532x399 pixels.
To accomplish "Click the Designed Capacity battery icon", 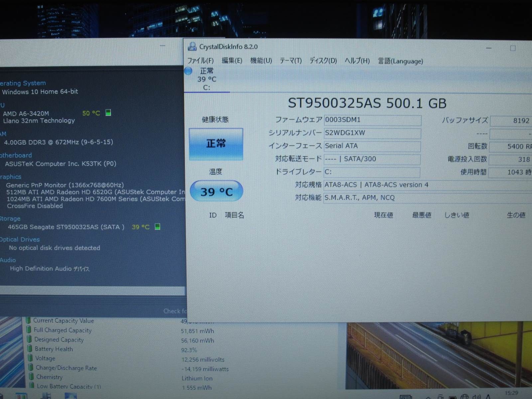I will coord(29,339).
